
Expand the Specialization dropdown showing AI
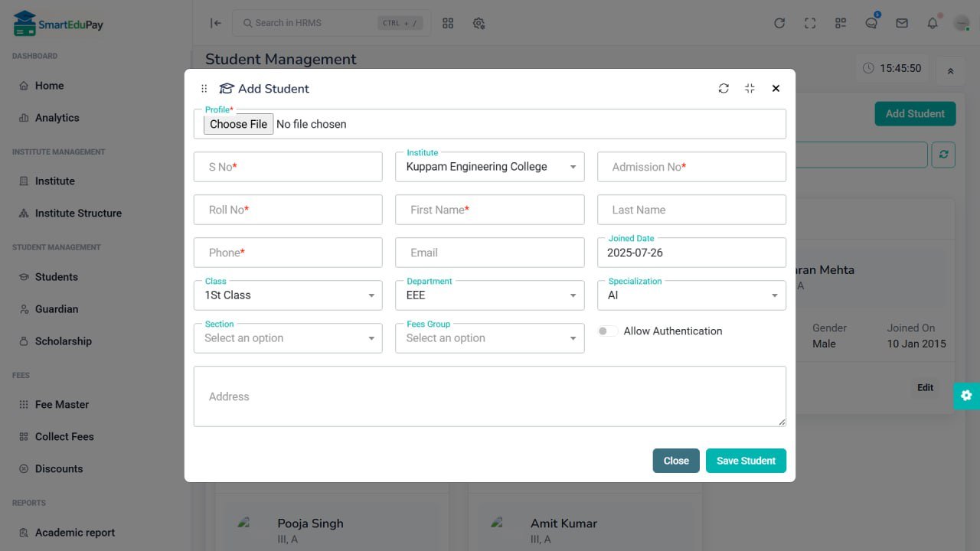(x=691, y=295)
